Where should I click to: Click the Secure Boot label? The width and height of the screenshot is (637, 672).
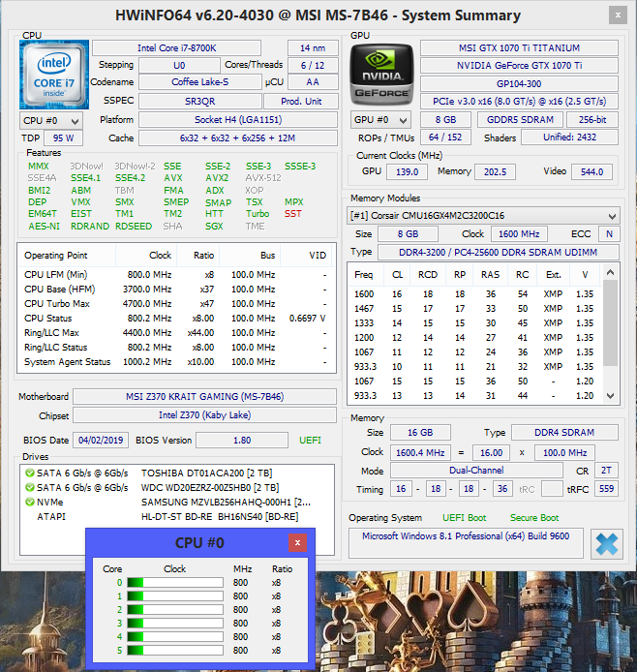tap(534, 518)
